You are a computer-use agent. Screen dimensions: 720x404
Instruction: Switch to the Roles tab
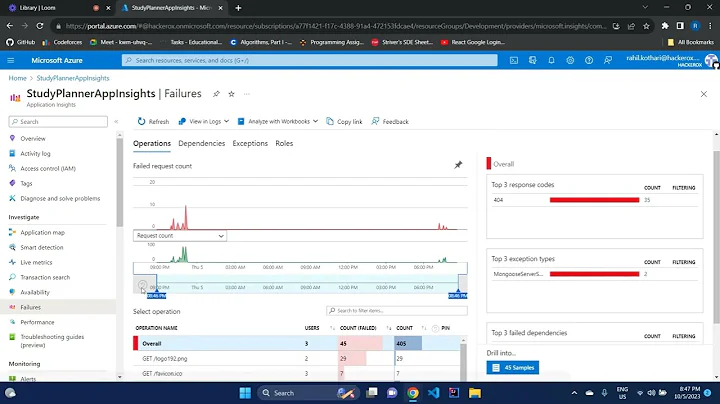tap(284, 143)
